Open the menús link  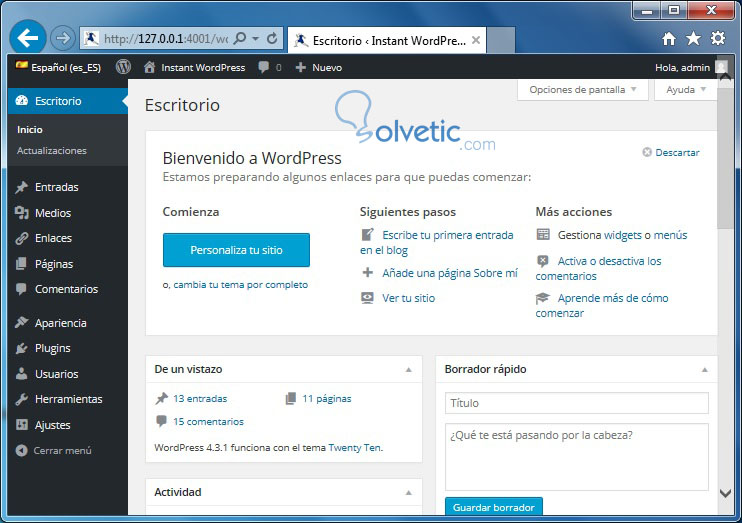pyautogui.click(x=670, y=235)
